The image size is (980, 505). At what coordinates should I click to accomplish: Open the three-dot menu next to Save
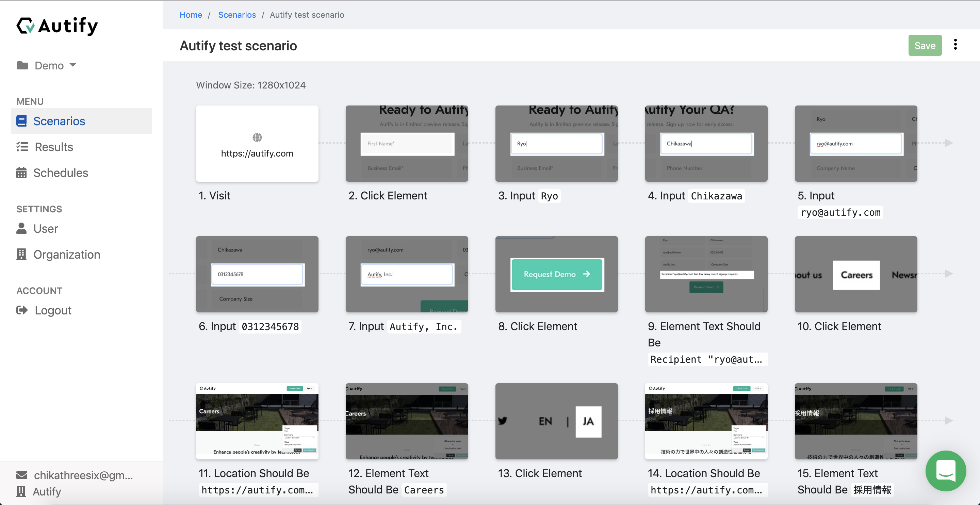(x=955, y=45)
